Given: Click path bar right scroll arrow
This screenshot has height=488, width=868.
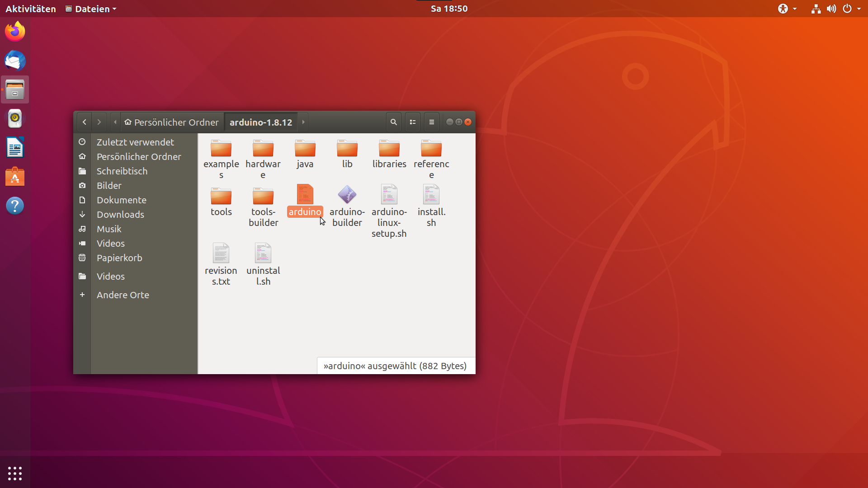Looking at the screenshot, I should click(303, 122).
